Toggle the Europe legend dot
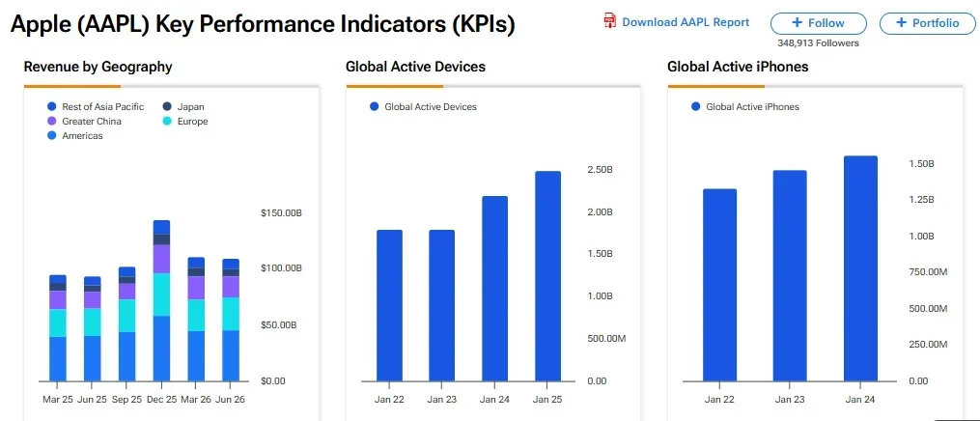This screenshot has width=980, height=421. (167, 121)
